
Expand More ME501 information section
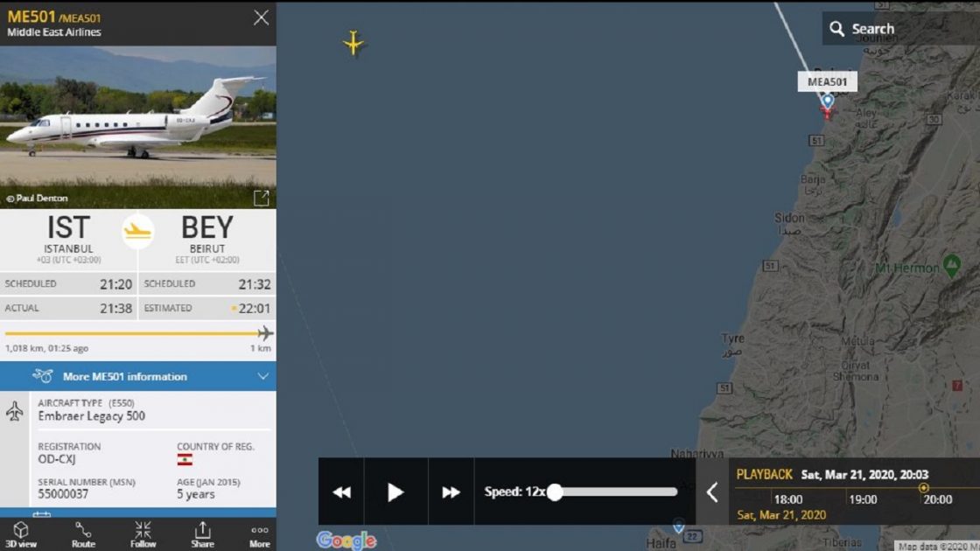(x=138, y=376)
